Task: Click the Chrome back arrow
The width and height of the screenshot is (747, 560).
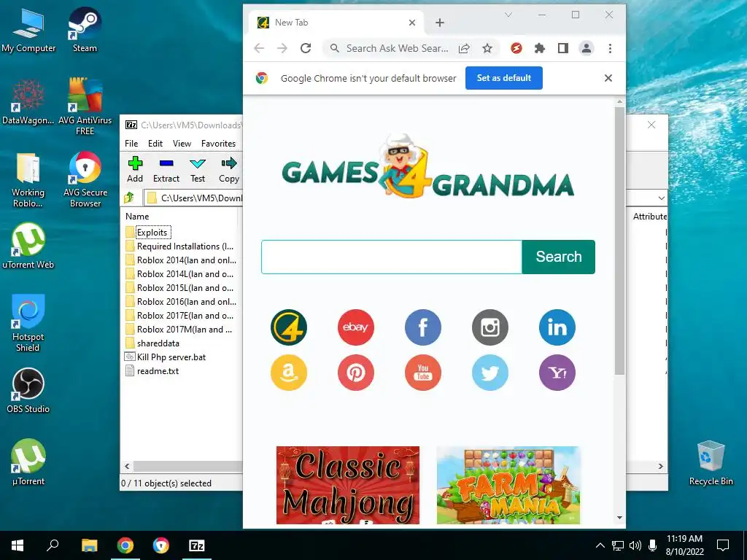Action: [x=259, y=48]
